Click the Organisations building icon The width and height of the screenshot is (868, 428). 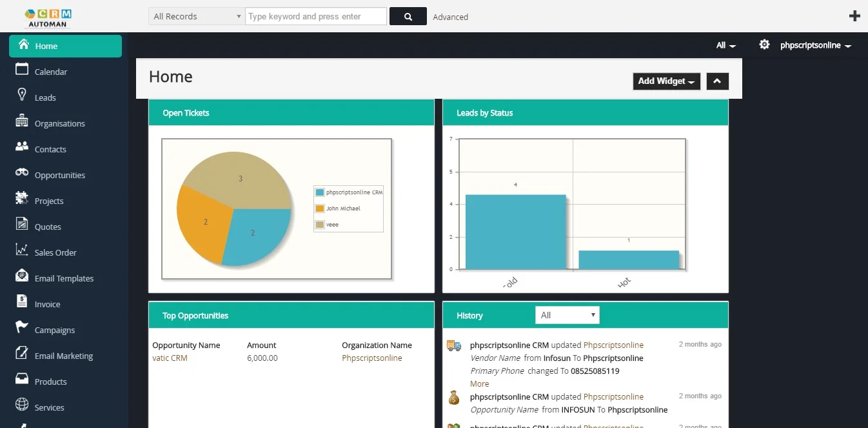tap(22, 121)
